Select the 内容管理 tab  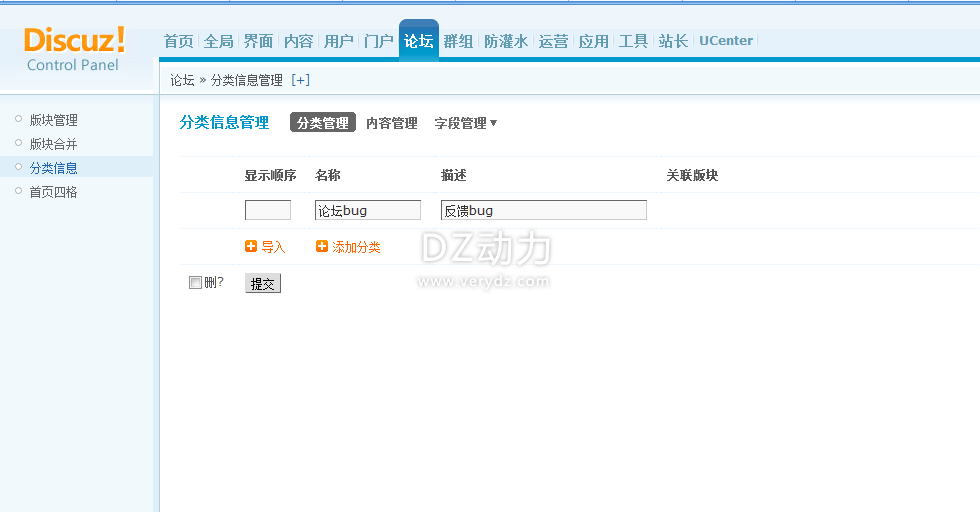pyautogui.click(x=391, y=123)
